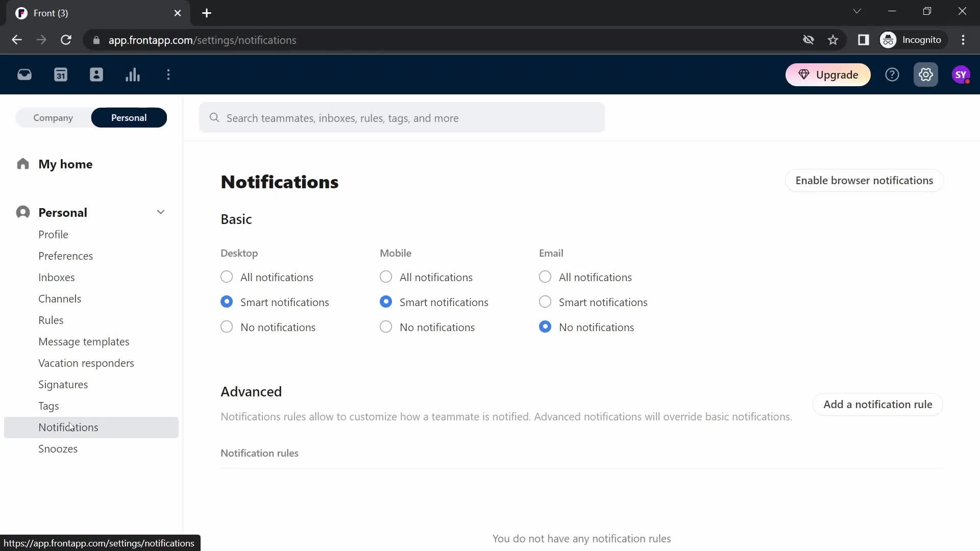The height and width of the screenshot is (551, 980).
Task: Open the help/question mark icon
Action: (x=893, y=74)
